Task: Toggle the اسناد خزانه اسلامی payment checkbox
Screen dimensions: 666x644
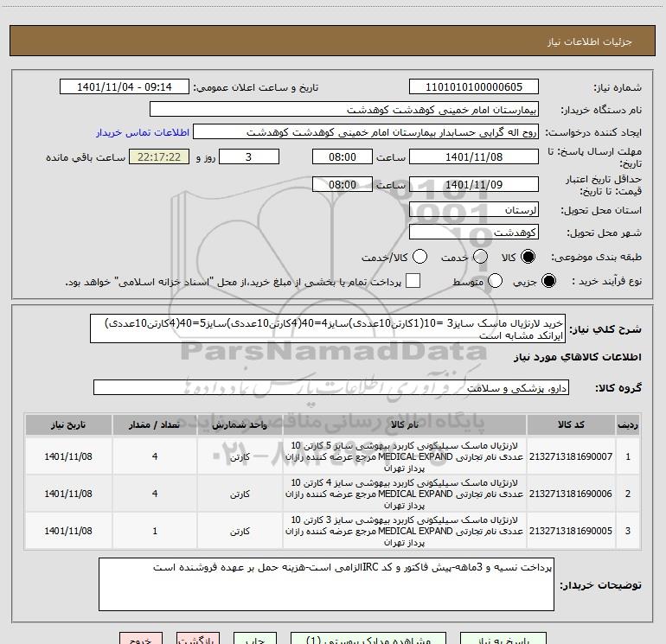Action: coord(413,281)
